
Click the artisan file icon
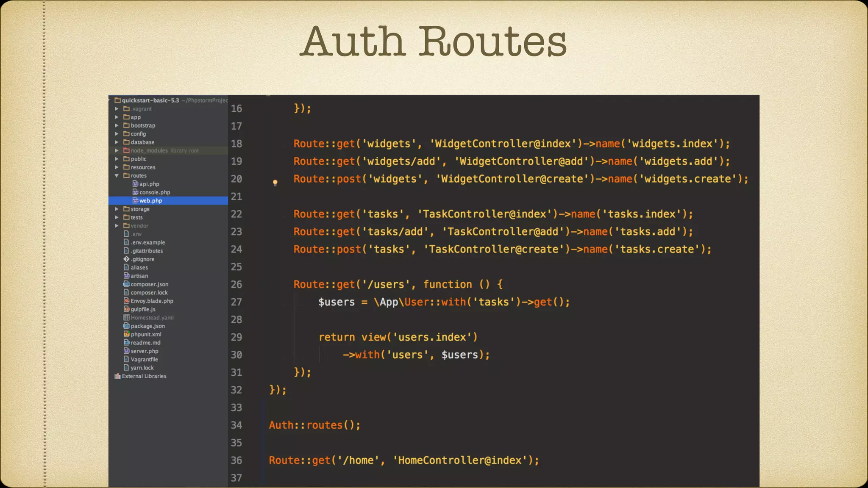(x=126, y=276)
